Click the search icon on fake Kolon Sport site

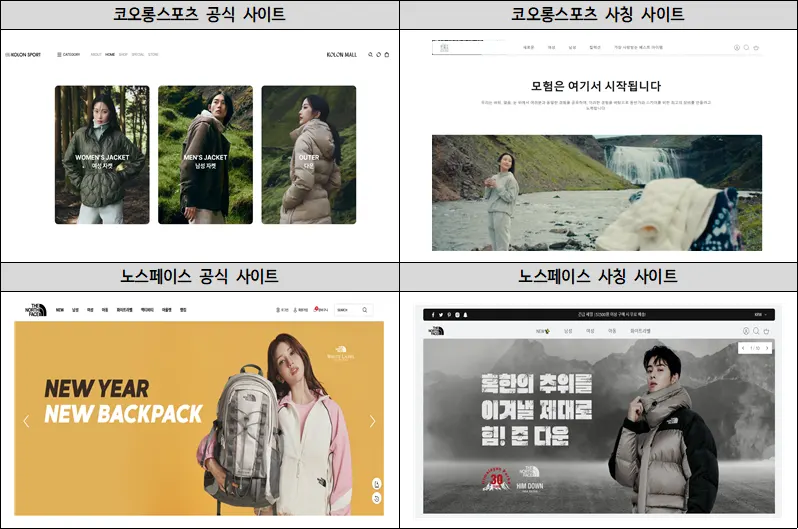pos(746,47)
